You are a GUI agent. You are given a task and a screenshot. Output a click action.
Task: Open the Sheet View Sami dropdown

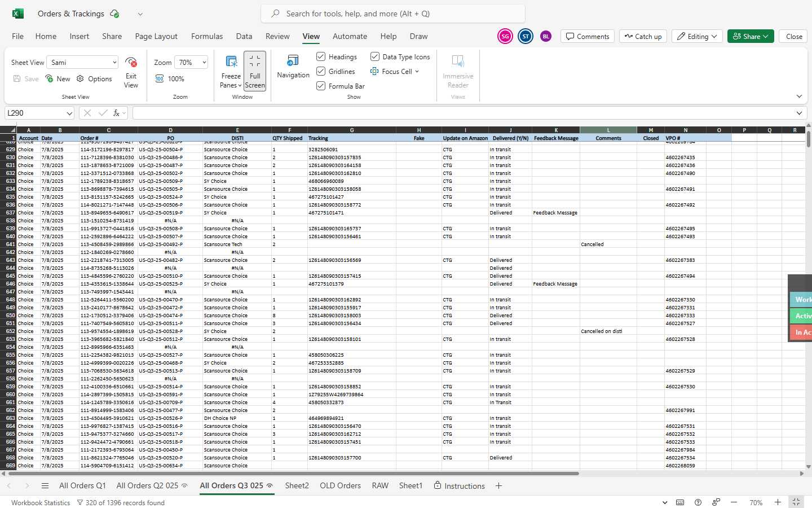82,62
